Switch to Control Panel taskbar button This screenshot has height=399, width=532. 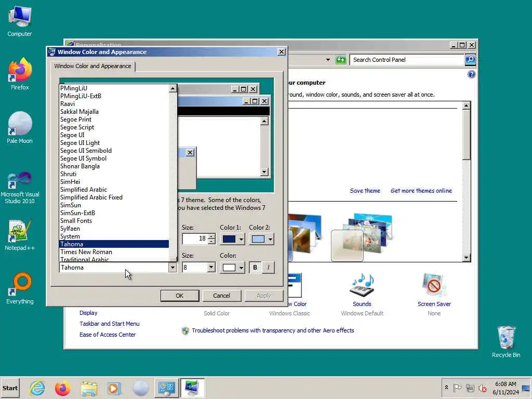click(x=166, y=388)
